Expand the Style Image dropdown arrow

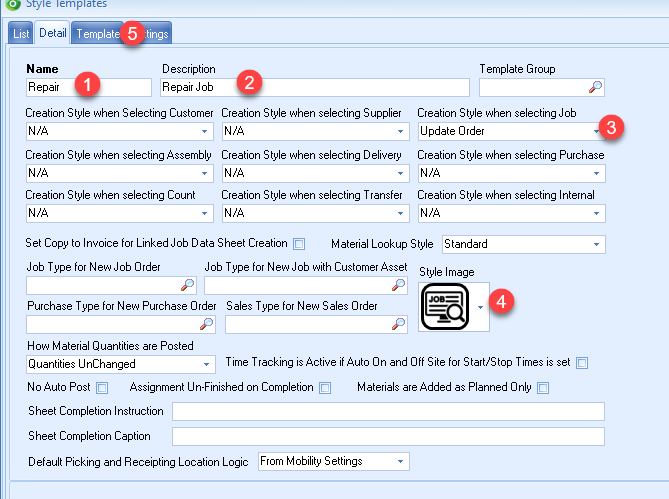coord(480,307)
